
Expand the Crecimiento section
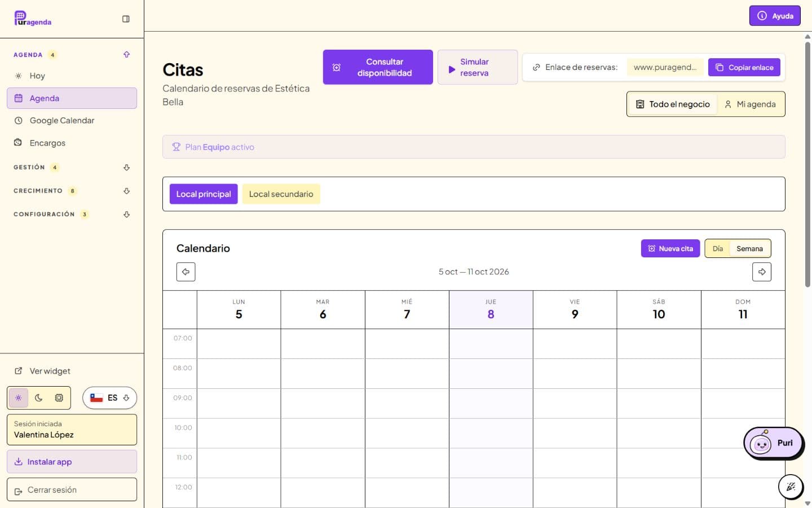(x=72, y=191)
